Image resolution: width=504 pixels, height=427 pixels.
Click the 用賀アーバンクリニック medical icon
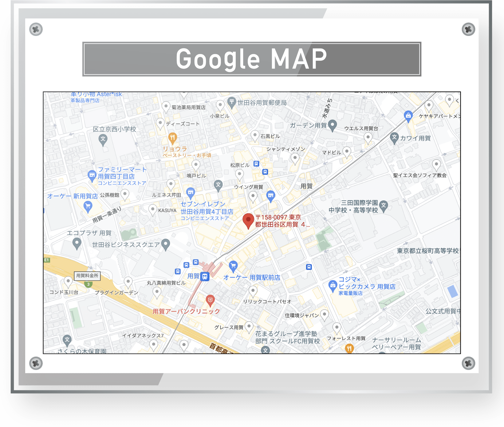click(210, 301)
